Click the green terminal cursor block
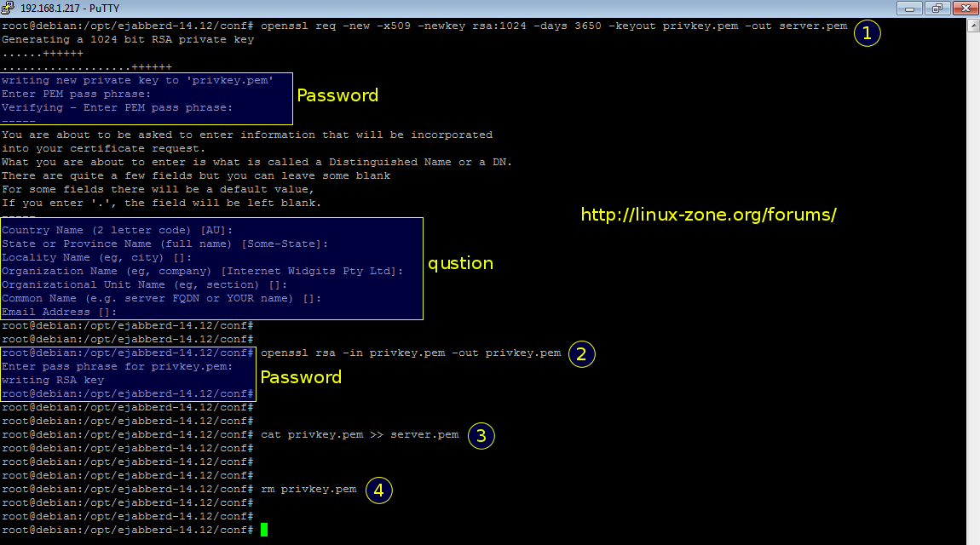 tap(264, 531)
